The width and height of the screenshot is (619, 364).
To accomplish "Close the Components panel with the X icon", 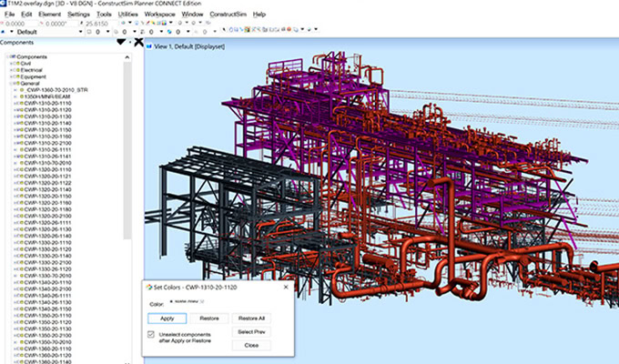I will [x=138, y=42].
